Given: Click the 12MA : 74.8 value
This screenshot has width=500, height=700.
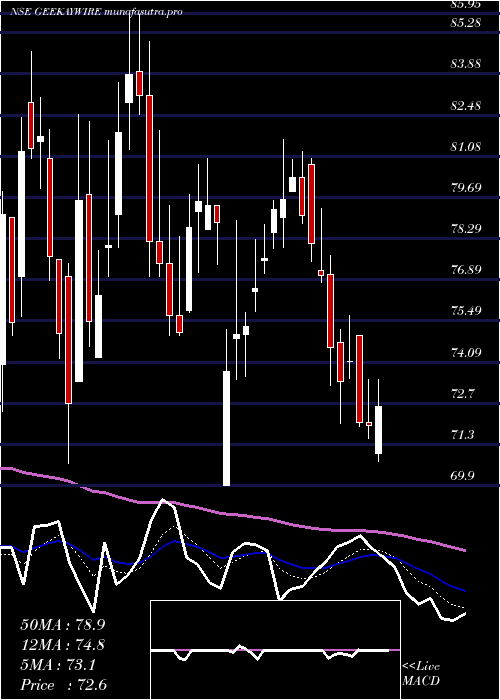Looking at the screenshot, I should [x=63, y=645].
